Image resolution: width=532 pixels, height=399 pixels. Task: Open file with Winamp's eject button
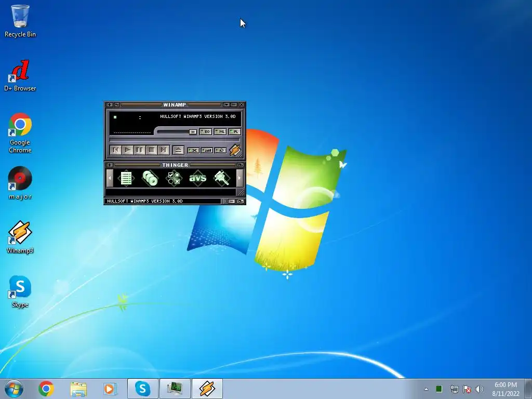[179, 150]
